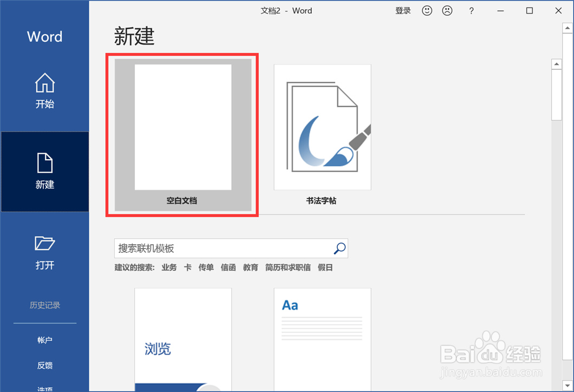Screen dimensions: 574x392
Task: Click the magnifier search icon in template search
Action: coord(340,248)
